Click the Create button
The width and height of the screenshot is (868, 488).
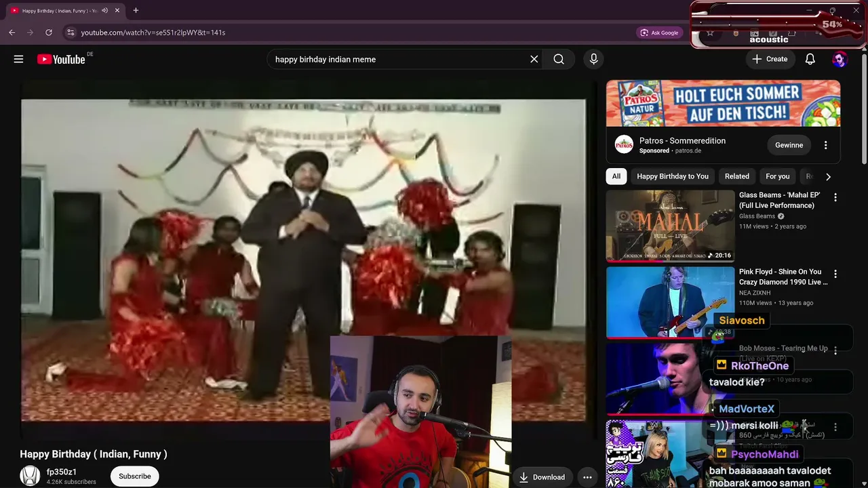click(770, 59)
